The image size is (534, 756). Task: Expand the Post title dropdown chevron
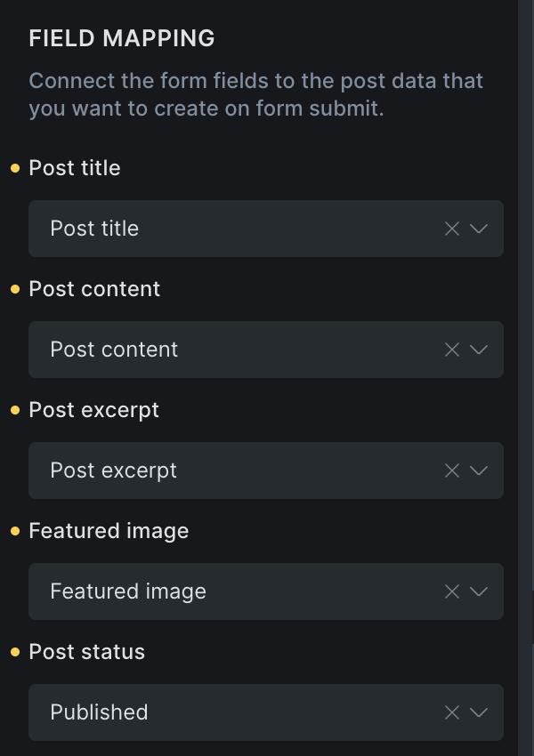479,229
